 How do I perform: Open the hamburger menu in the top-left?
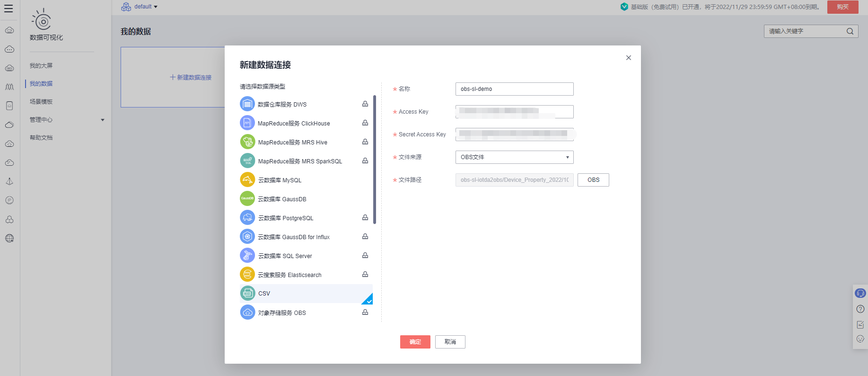pos(9,9)
